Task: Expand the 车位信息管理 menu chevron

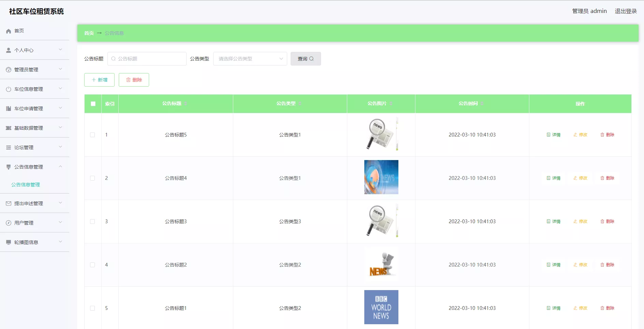Action: click(x=60, y=89)
